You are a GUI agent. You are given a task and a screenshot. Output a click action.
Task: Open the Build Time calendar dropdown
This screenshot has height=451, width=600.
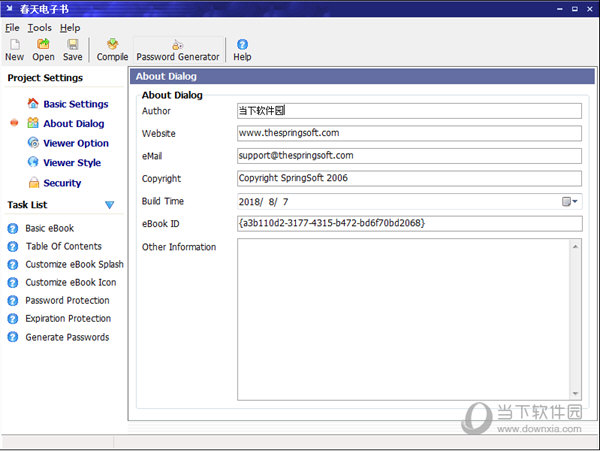pos(569,202)
